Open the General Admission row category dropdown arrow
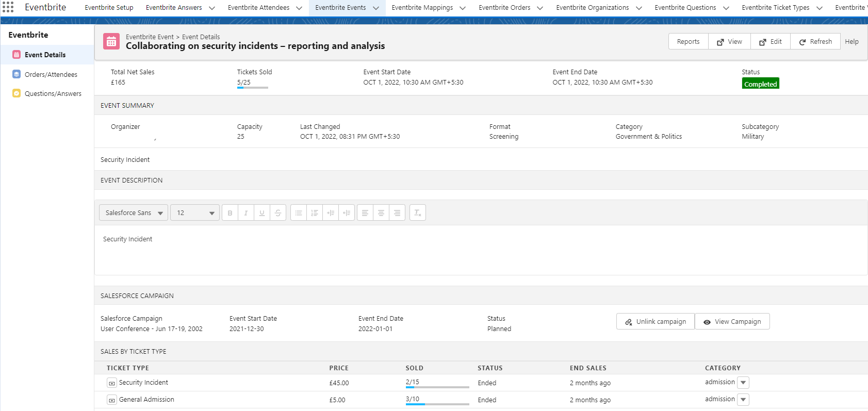This screenshot has height=411, width=868. coord(743,400)
